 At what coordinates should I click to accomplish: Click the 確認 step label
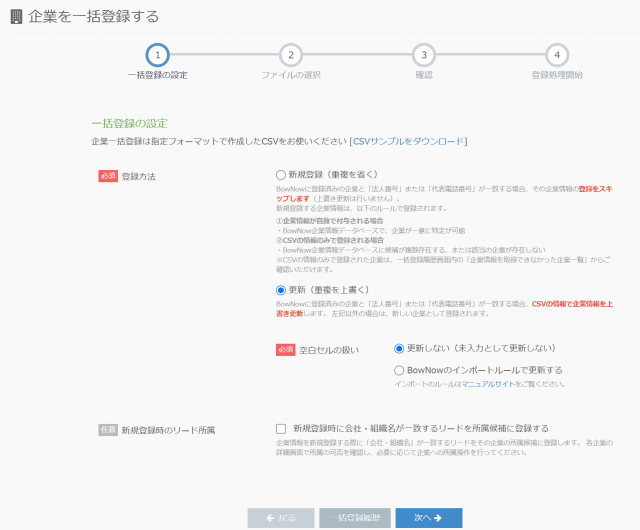pyautogui.click(x=424, y=75)
